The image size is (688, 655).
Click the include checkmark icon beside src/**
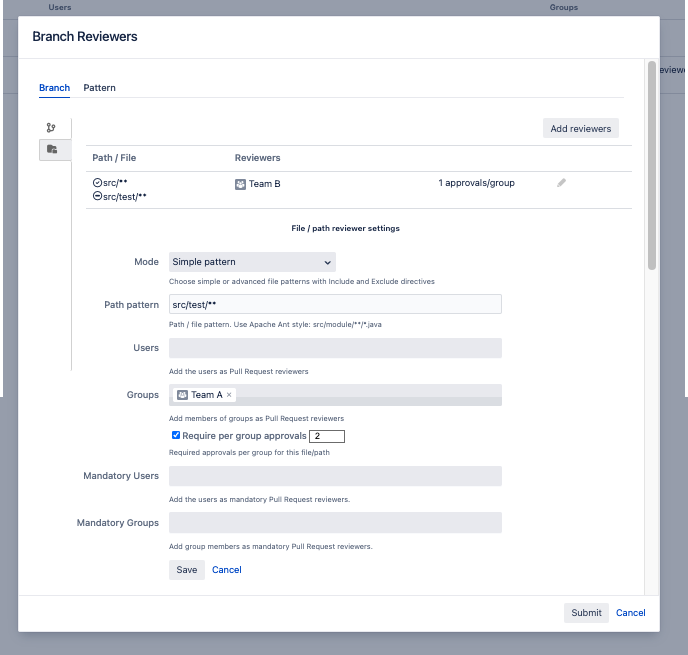pos(97,183)
